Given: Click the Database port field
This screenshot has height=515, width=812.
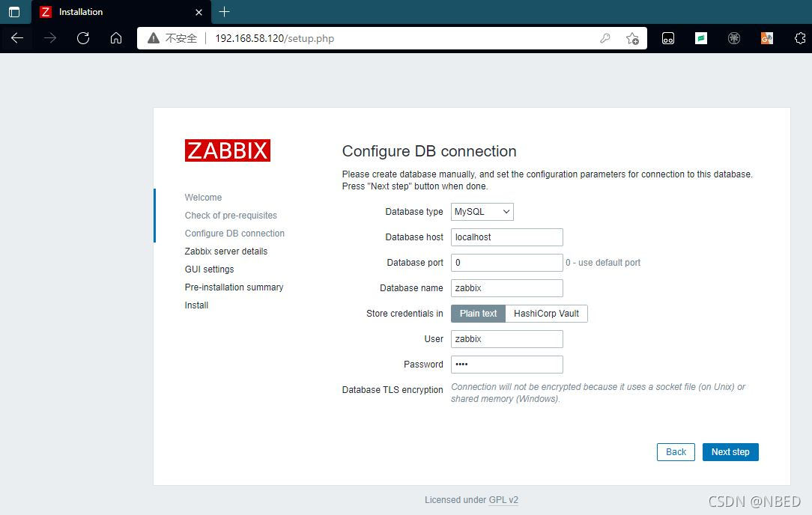Looking at the screenshot, I should pyautogui.click(x=507, y=263).
